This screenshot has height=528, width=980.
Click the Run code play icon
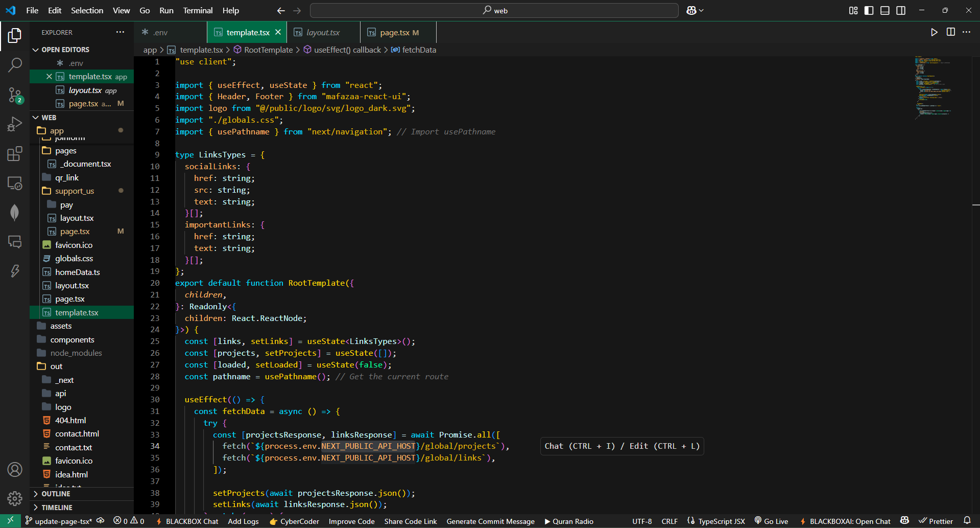pyautogui.click(x=934, y=32)
